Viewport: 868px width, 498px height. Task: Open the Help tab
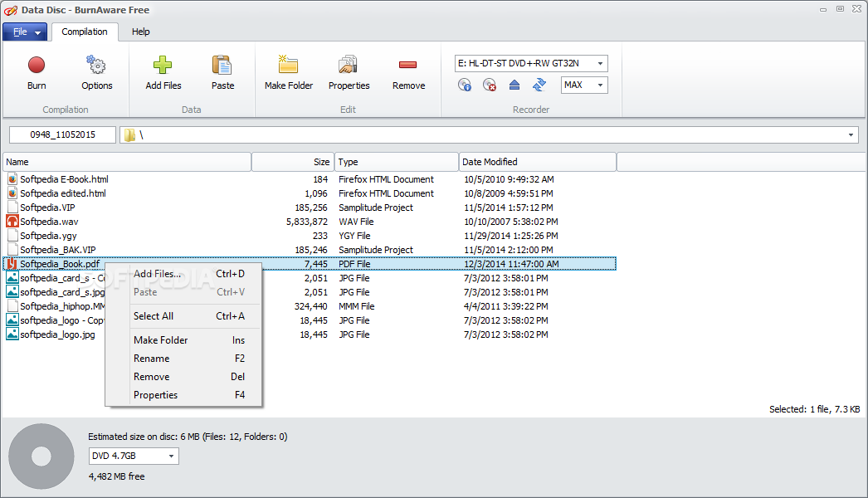click(x=140, y=32)
